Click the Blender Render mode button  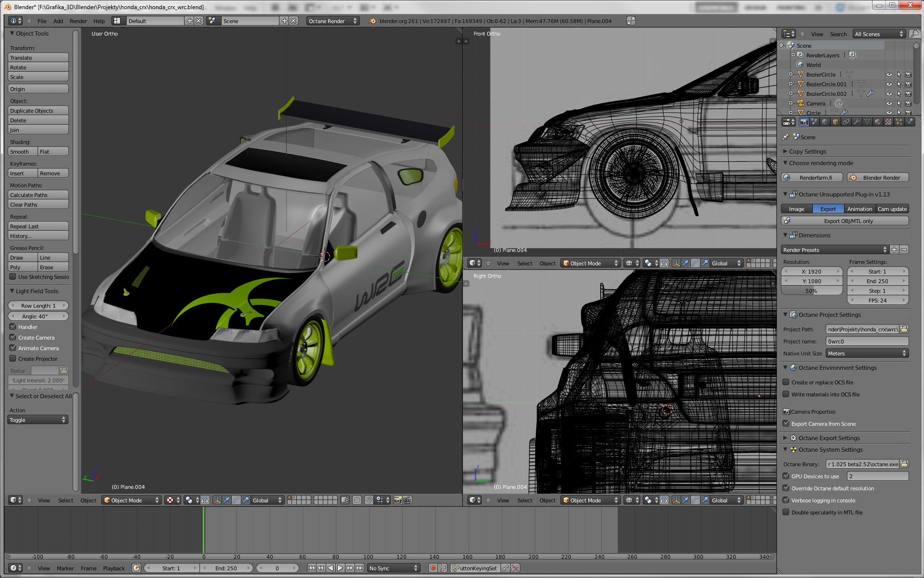click(878, 178)
